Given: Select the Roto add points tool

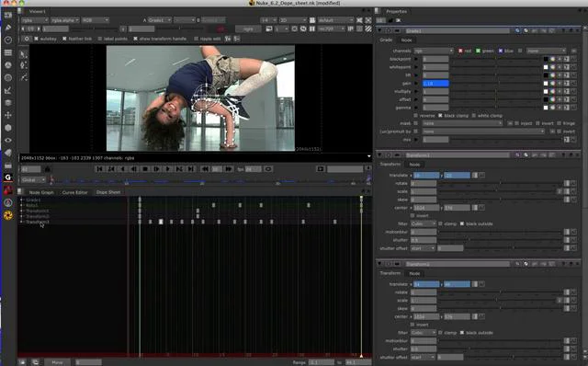Looking at the screenshot, I should pyautogui.click(x=24, y=65).
